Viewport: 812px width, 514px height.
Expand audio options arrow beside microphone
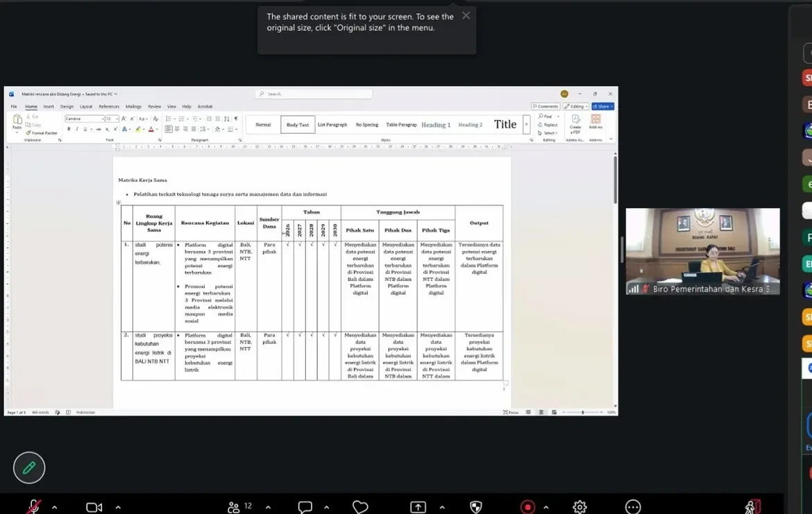(x=54, y=508)
